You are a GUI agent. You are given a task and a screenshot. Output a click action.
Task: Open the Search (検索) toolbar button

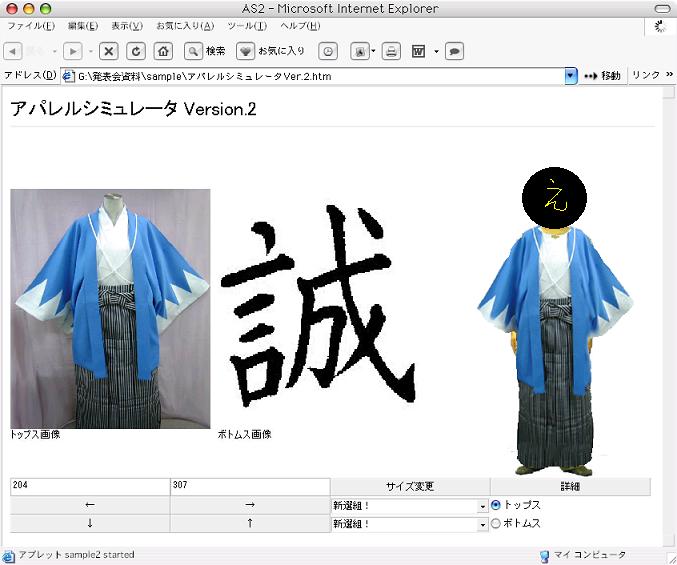(206, 51)
